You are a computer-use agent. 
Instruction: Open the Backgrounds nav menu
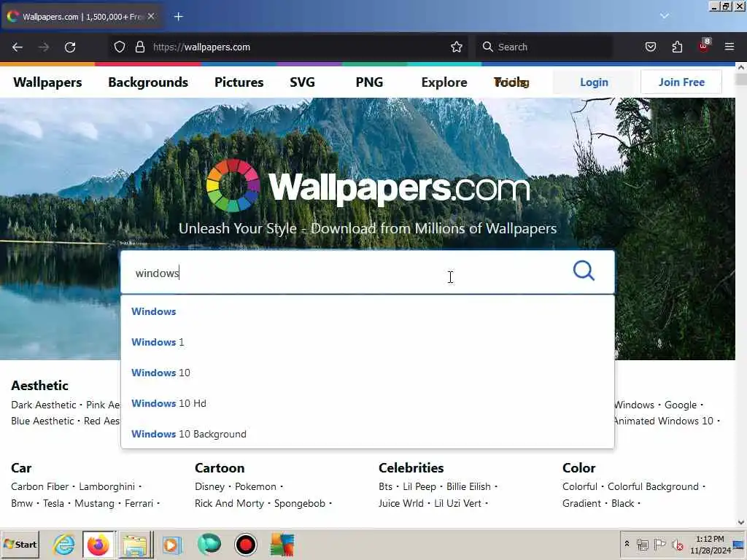coord(148,82)
